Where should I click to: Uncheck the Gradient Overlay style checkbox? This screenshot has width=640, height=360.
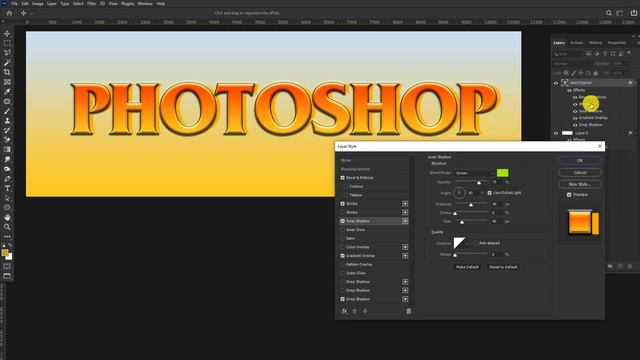click(x=342, y=256)
